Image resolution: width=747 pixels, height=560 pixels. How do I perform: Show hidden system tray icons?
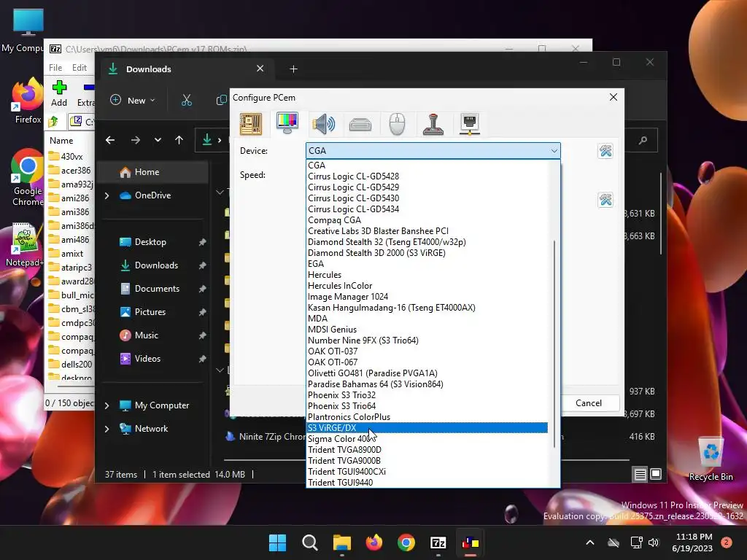click(x=589, y=542)
